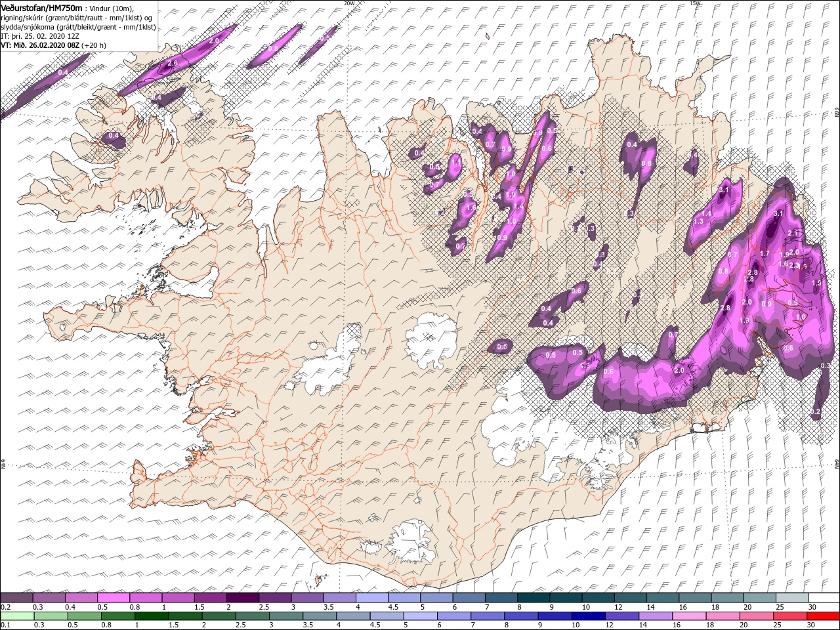Click the Veðurstofan/HM750m map title
The height and width of the screenshot is (630, 840).
(x=41, y=7)
